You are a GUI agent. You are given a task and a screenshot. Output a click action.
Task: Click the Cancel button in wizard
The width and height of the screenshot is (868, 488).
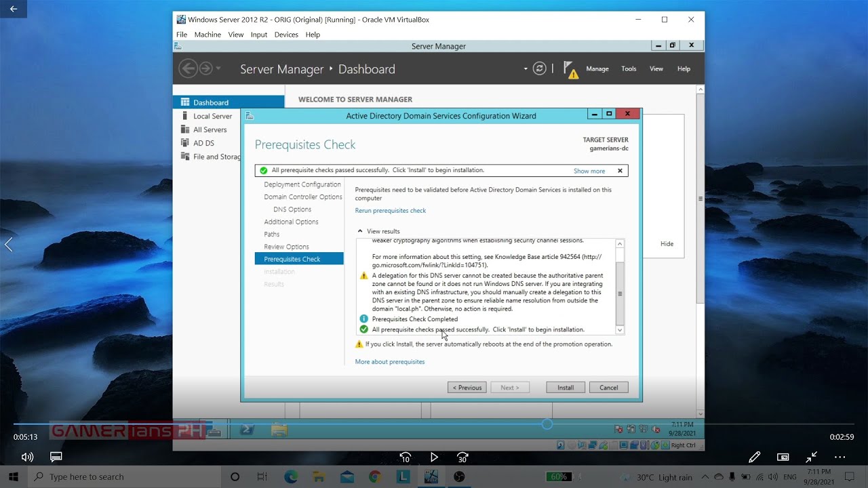609,388
